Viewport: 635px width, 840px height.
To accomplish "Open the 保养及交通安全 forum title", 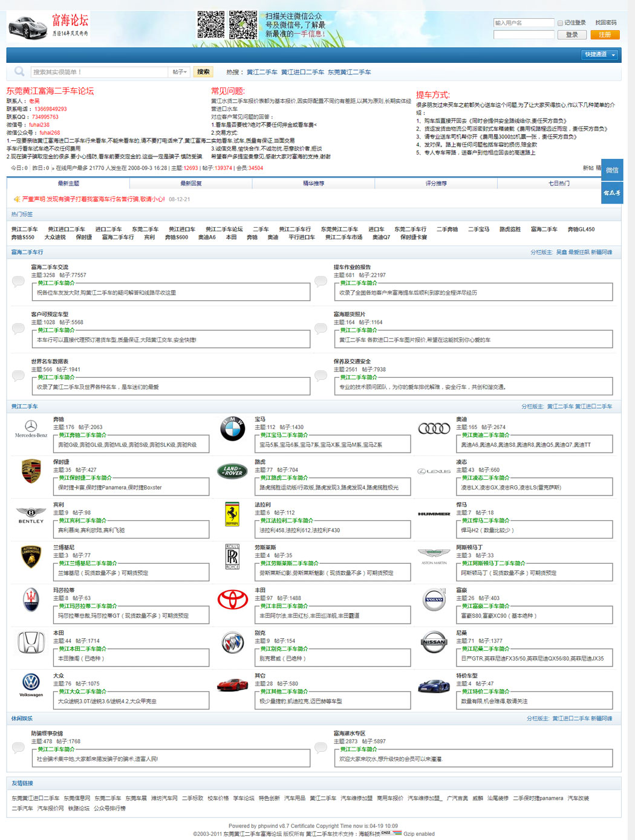I will 352,361.
